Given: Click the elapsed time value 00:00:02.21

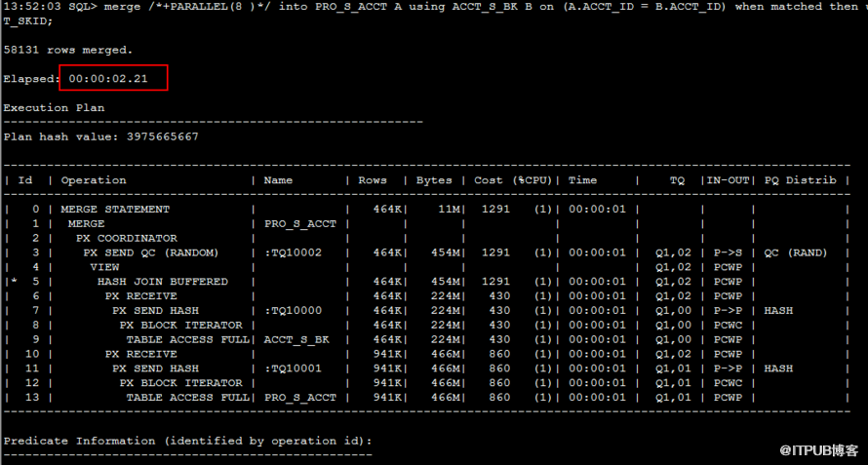Looking at the screenshot, I should [x=108, y=79].
